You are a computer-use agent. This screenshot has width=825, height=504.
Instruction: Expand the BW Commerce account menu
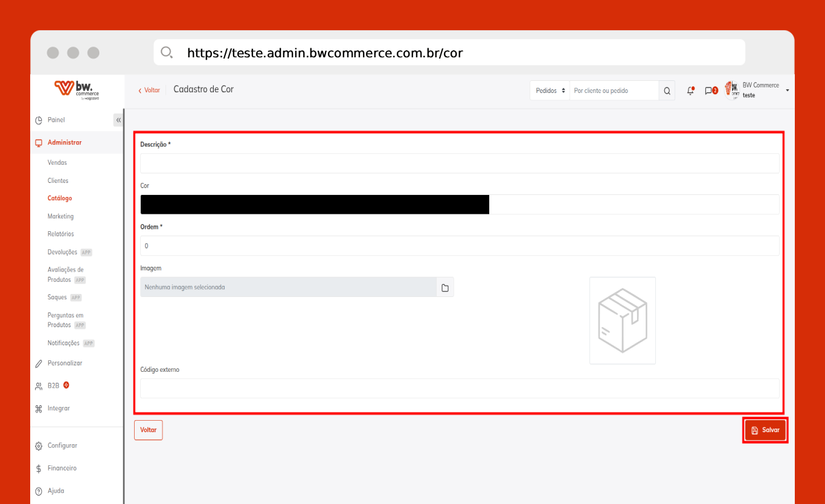click(x=787, y=91)
